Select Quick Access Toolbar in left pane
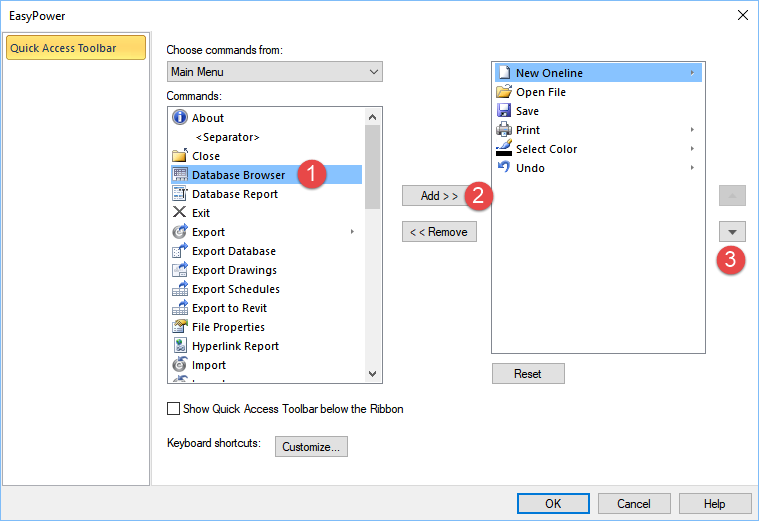This screenshot has height=521, width=759. click(x=76, y=48)
